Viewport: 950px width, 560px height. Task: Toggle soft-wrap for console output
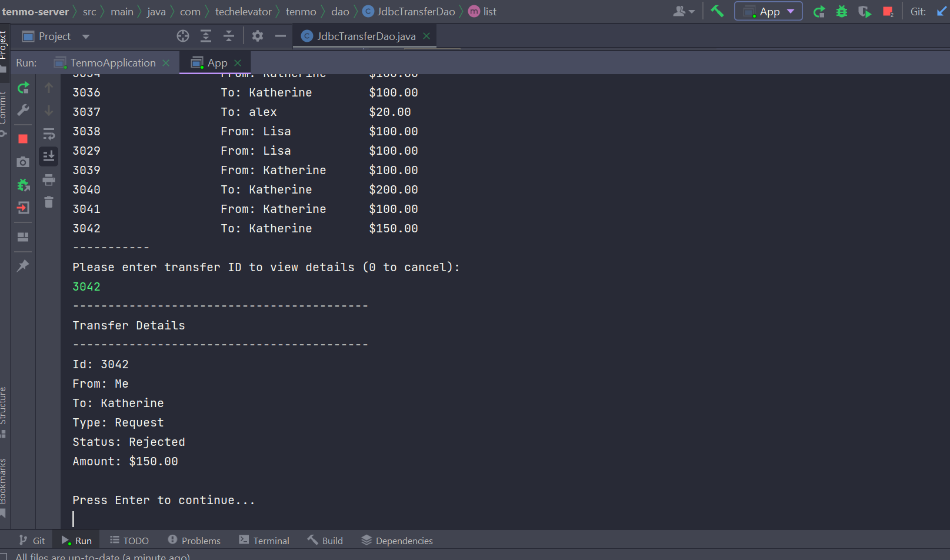tap(49, 134)
